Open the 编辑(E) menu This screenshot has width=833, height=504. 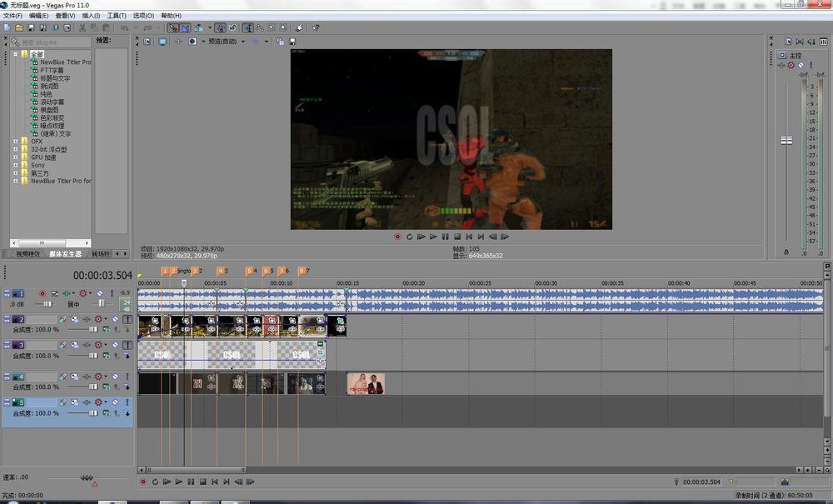(x=39, y=16)
